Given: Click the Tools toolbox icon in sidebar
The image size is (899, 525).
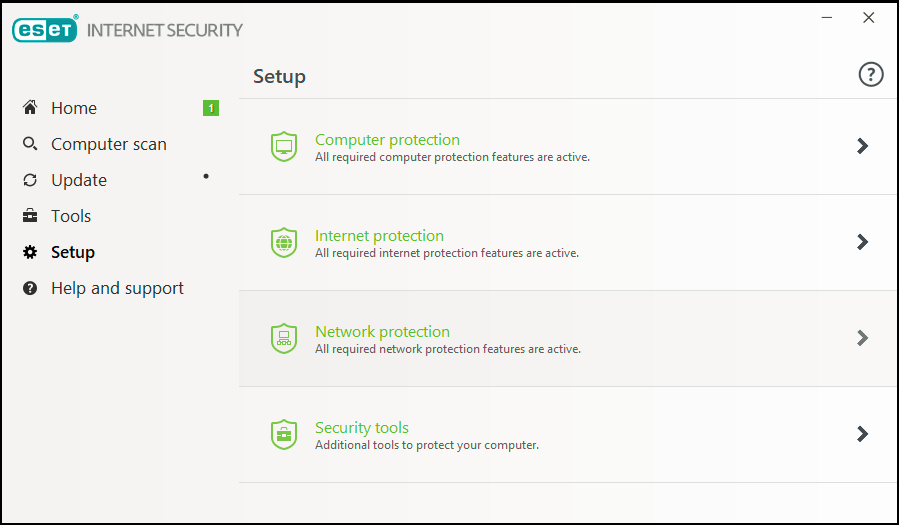Looking at the screenshot, I should click(x=30, y=216).
